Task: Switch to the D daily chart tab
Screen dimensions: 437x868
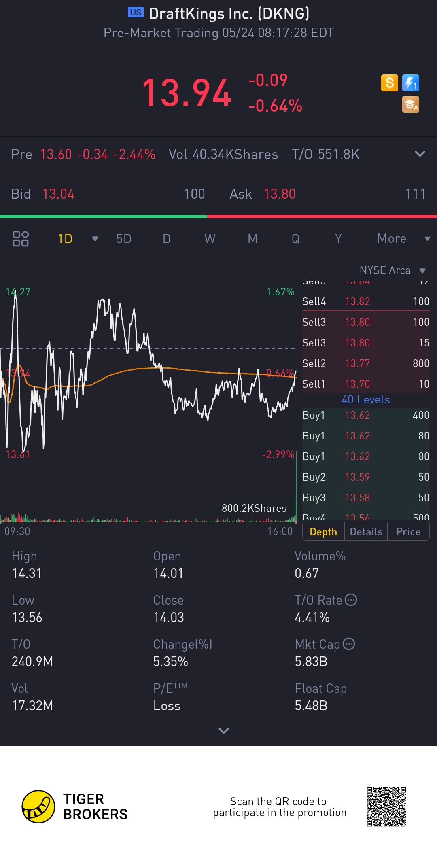Action: pyautogui.click(x=167, y=239)
